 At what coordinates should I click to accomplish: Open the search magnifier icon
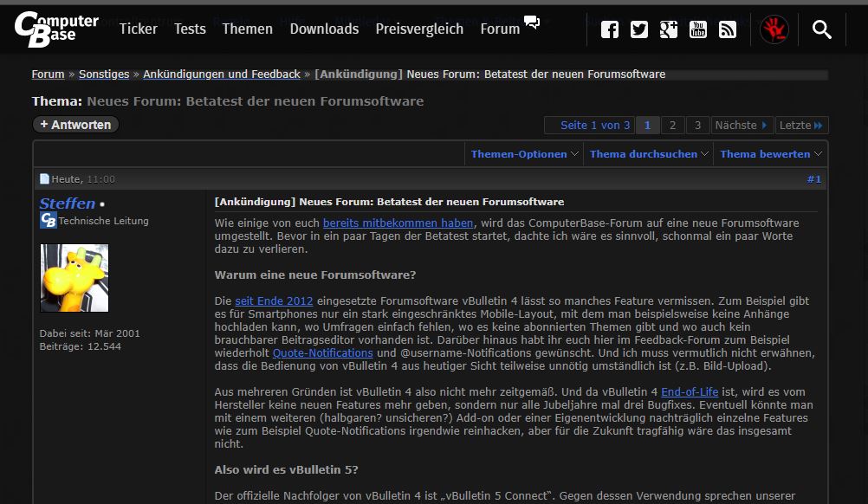pyautogui.click(x=821, y=29)
